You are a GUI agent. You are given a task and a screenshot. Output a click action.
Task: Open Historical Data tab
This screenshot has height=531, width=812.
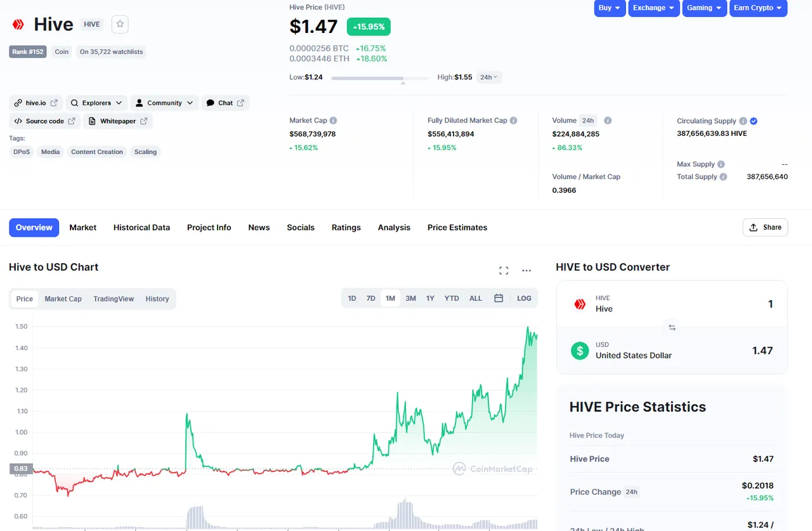[141, 228]
